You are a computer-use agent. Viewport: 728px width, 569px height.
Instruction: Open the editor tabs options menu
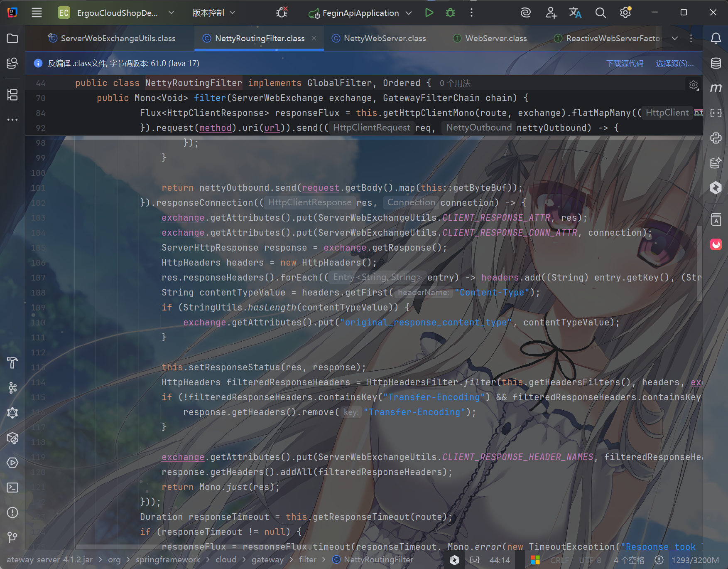tap(691, 38)
